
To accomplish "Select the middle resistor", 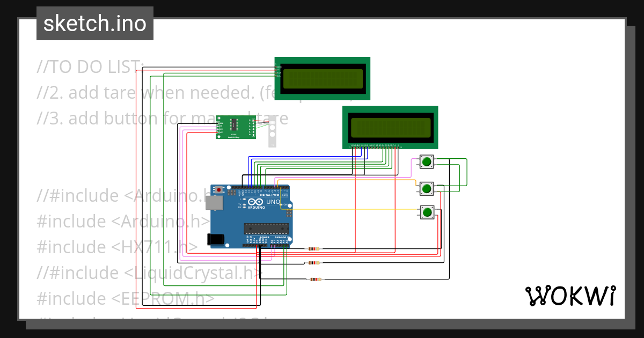I will 314,263.
